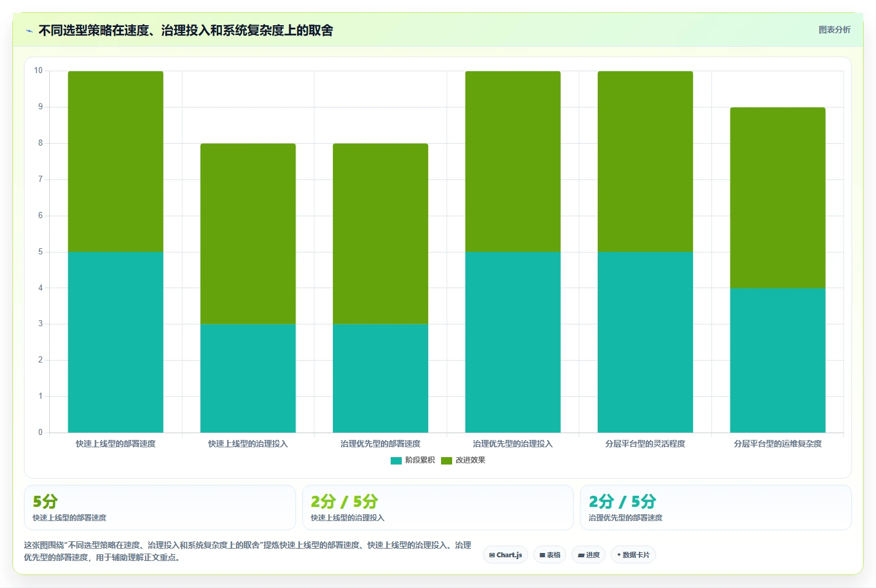Click the green segment of 治理优先型的部署速度 bar
The height and width of the screenshot is (588, 876).
380,233
